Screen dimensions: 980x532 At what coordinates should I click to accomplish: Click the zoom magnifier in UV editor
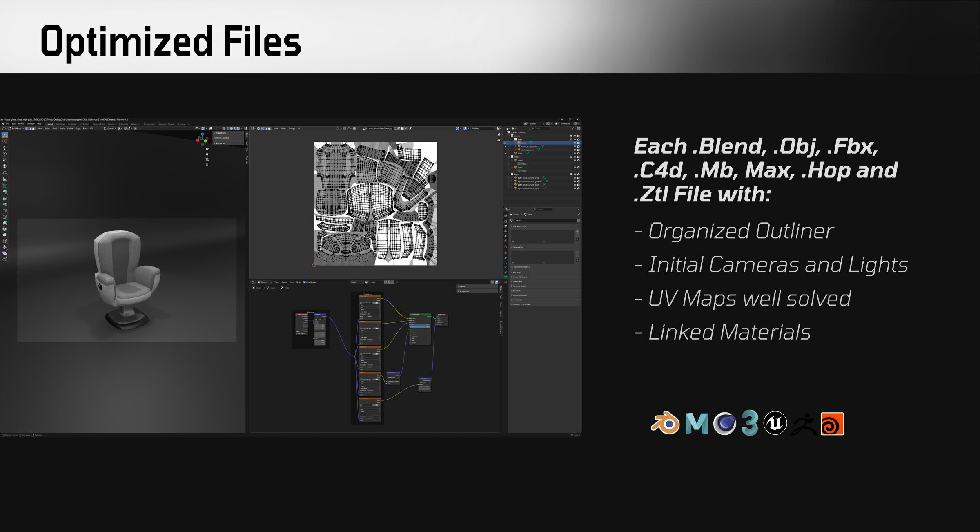(499, 134)
